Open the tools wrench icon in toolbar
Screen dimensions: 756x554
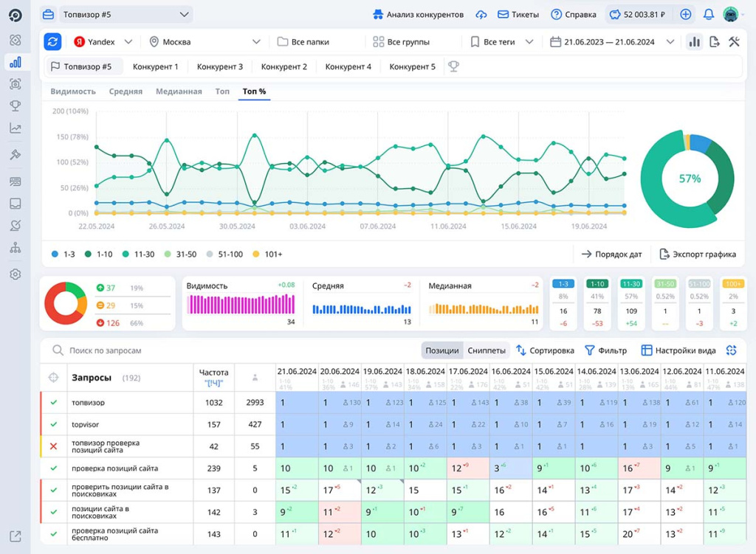734,42
